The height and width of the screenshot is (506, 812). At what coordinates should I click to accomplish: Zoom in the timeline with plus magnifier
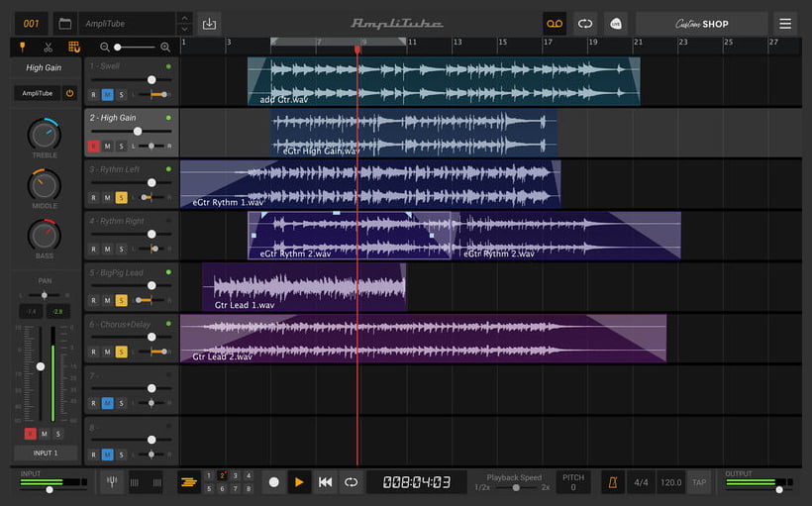(x=165, y=48)
